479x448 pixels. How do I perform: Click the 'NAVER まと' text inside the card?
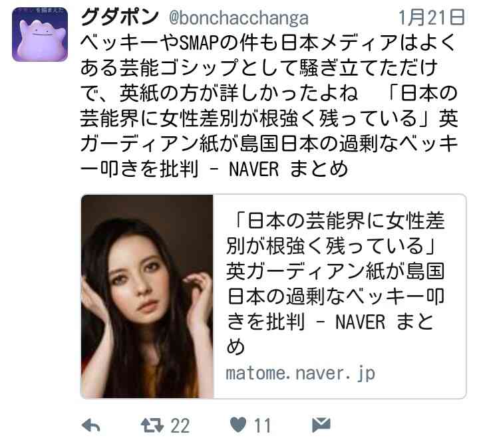tap(385, 322)
